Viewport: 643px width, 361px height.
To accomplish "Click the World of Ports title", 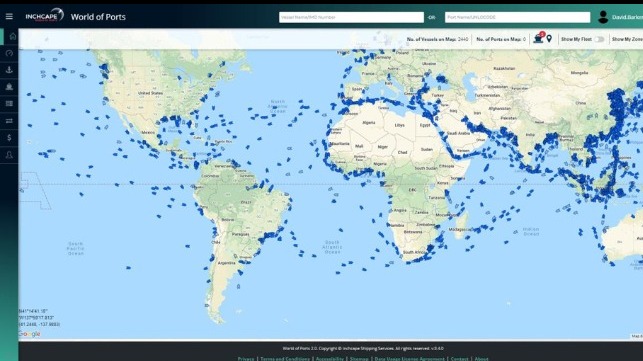I will [98, 17].
